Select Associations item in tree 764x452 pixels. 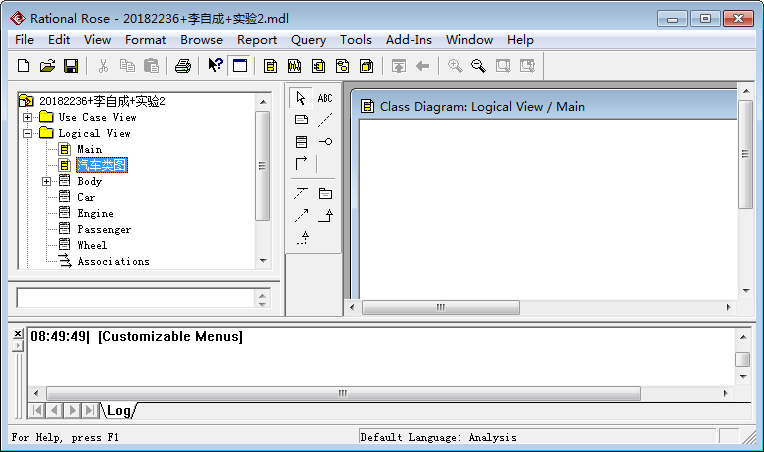coord(114,262)
